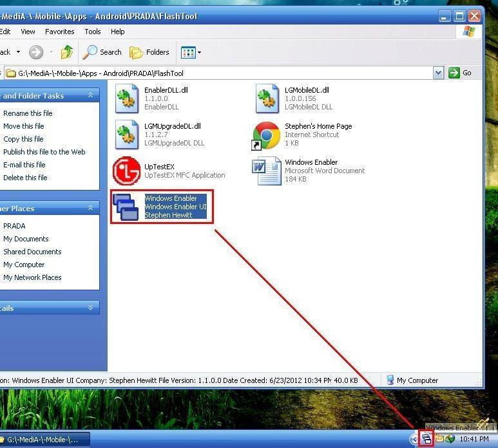Maximize the FlashTool Explorer window
Screen dimensions: 498x448
click(x=459, y=16)
